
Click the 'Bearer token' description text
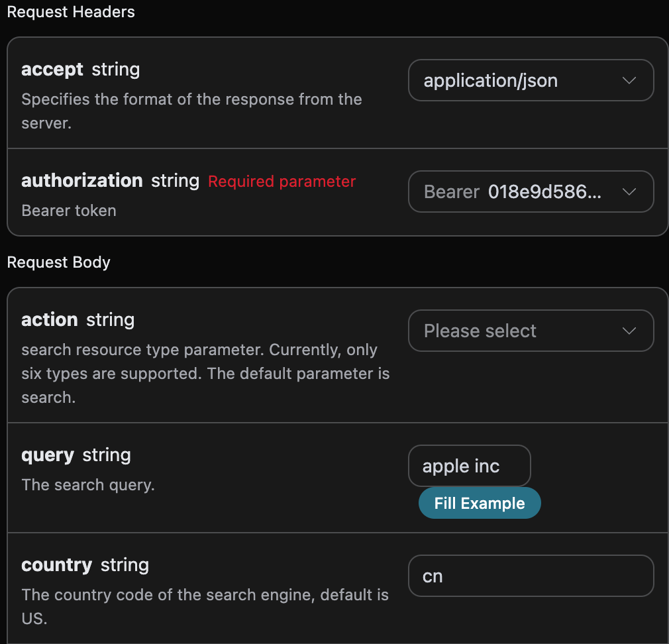(69, 211)
